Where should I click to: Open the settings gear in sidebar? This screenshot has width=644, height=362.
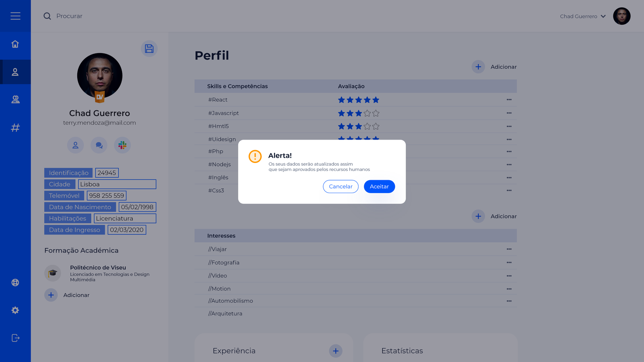click(15, 310)
